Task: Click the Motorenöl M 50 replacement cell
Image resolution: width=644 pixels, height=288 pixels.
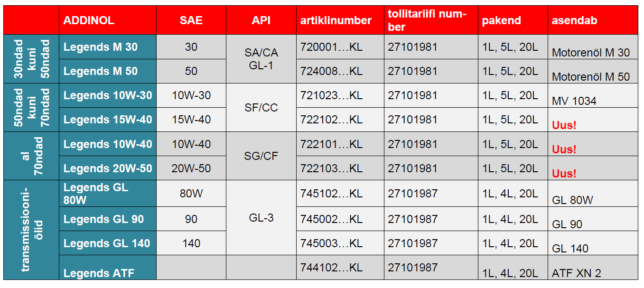Action: [x=591, y=77]
